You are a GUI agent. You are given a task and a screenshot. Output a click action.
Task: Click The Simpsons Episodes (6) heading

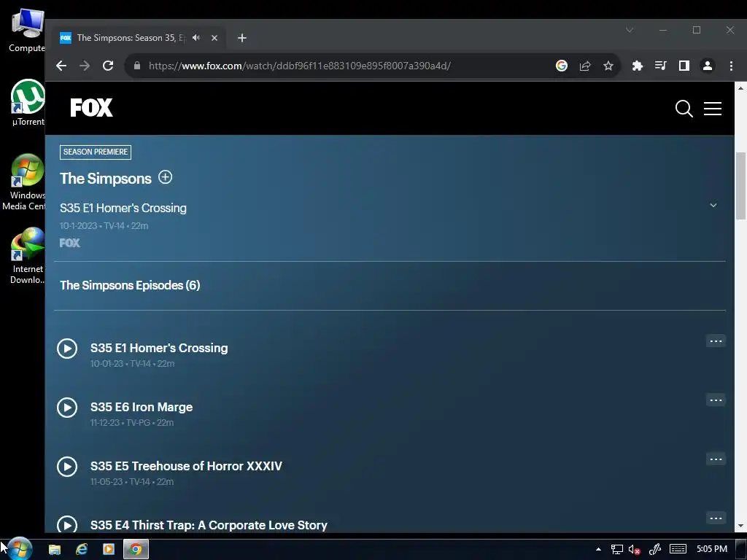click(x=130, y=285)
